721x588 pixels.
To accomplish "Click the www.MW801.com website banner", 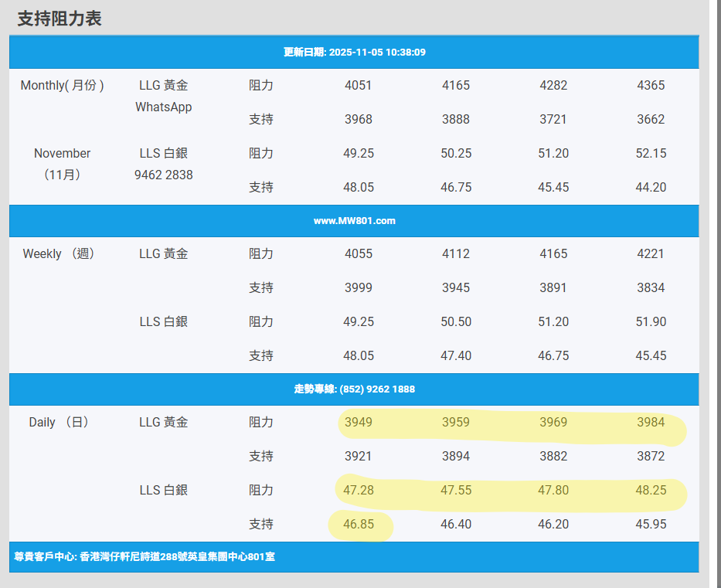I will point(354,221).
